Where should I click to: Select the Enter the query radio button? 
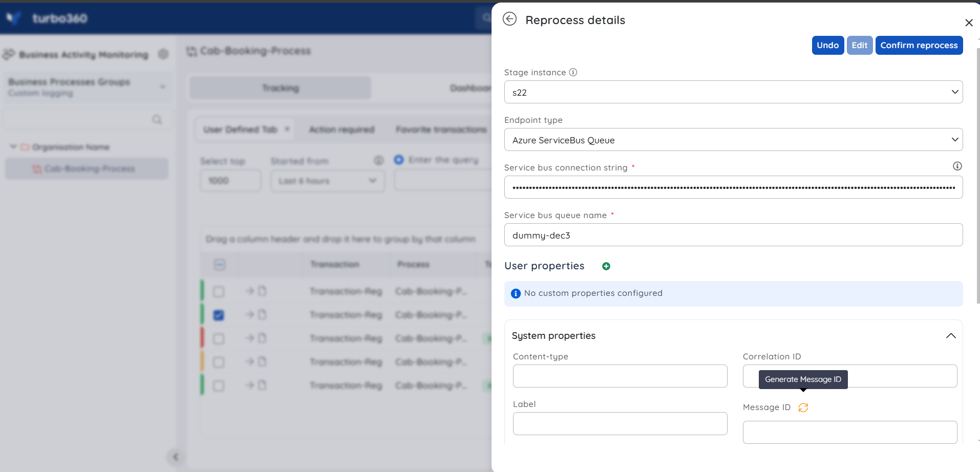click(399, 160)
